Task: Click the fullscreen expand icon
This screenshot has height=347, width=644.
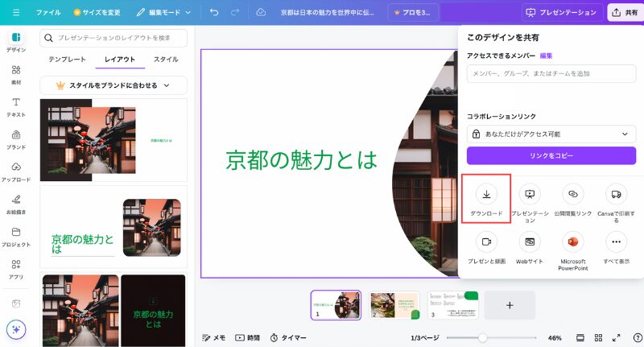Action: (x=616, y=337)
